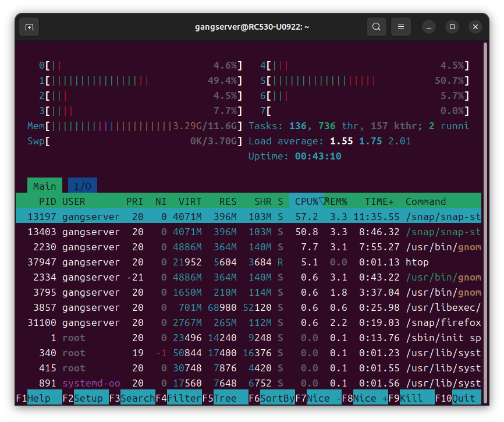Viewport: 504px width, 422px height.
Task: Select process row PID 2230
Action: click(249, 247)
